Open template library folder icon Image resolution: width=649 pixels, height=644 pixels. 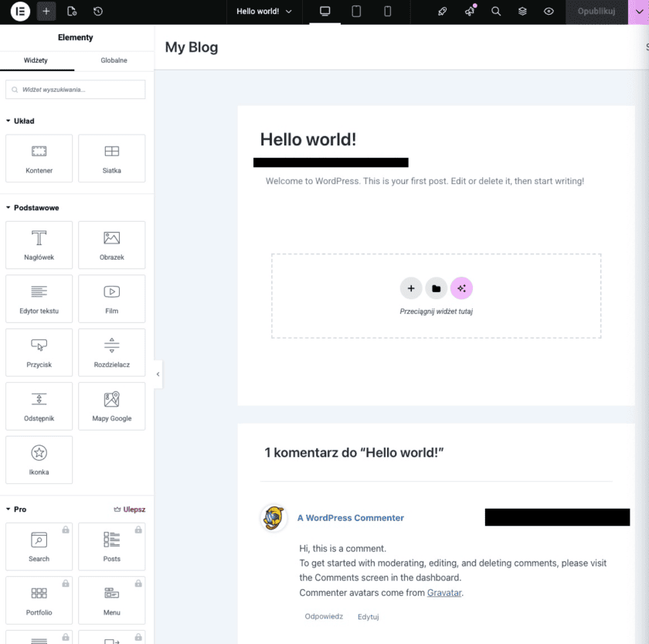click(x=436, y=288)
